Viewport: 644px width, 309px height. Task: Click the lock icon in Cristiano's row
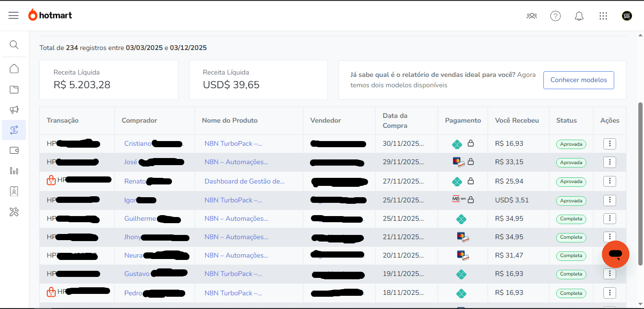(x=471, y=143)
